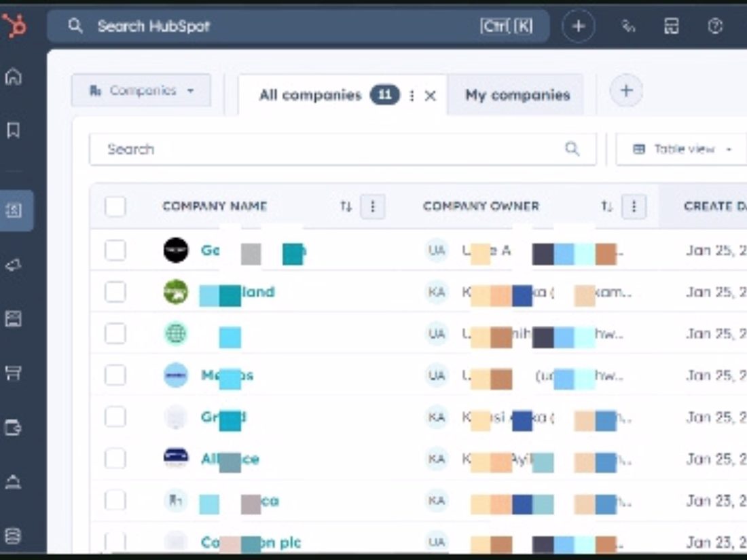The image size is (747, 560).
Task: Select checkbox for the fifth company row
Action: (x=115, y=417)
